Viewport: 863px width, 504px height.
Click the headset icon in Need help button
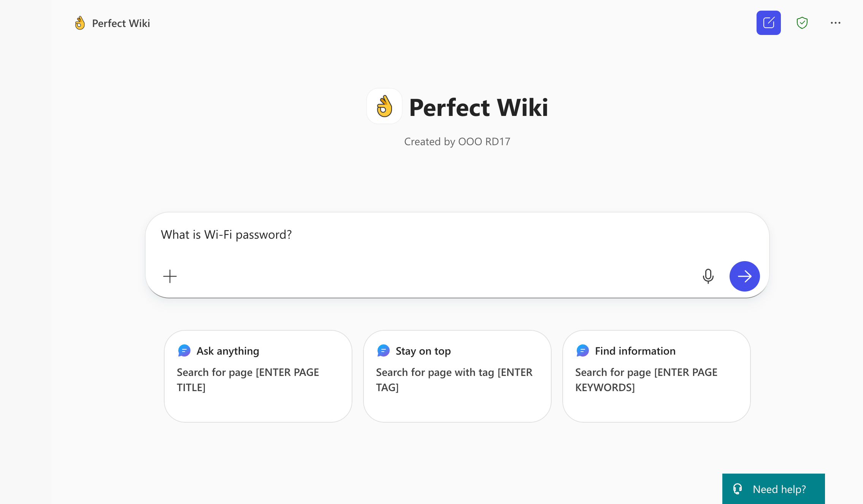[737, 489]
